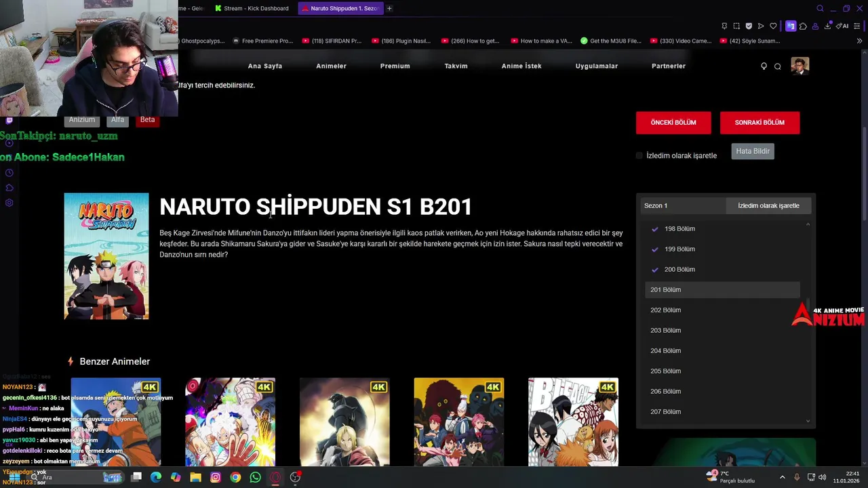Open the extensions puzzle icon
This screenshot has width=868, height=488.
(x=803, y=26)
